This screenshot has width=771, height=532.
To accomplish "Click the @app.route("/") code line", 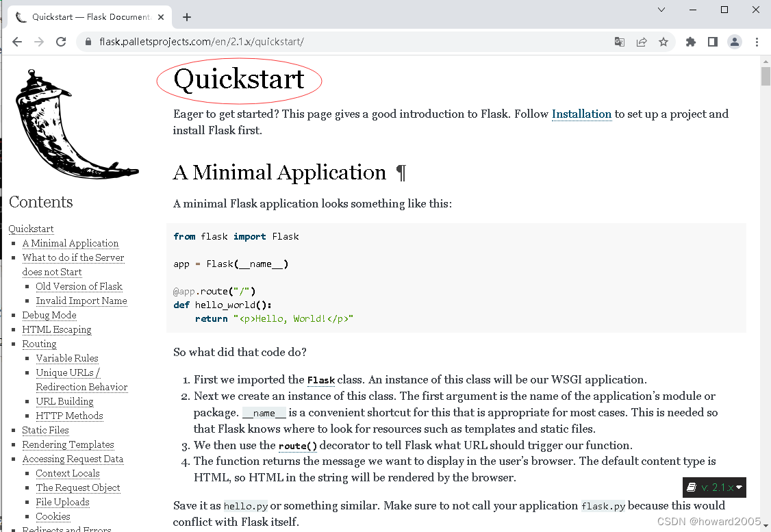I will pos(214,292).
